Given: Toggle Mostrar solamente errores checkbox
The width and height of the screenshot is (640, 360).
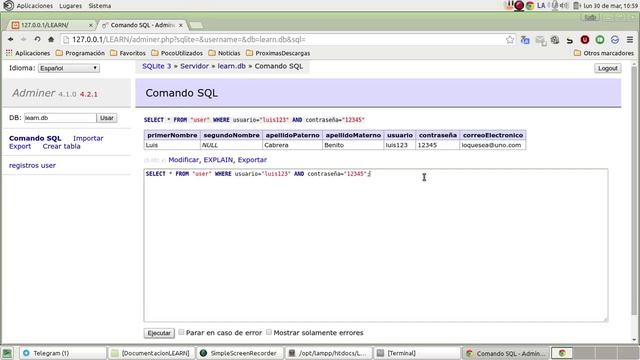Looking at the screenshot, I should (269, 332).
